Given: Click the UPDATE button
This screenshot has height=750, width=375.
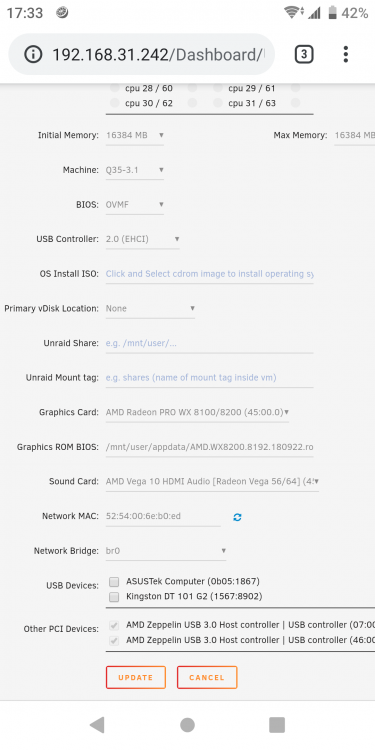Looking at the screenshot, I should (x=136, y=677).
